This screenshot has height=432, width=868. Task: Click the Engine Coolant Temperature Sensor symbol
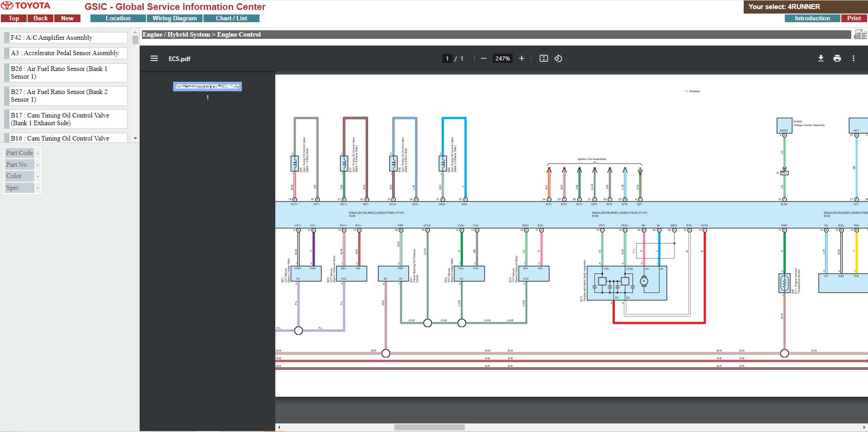pos(784,283)
